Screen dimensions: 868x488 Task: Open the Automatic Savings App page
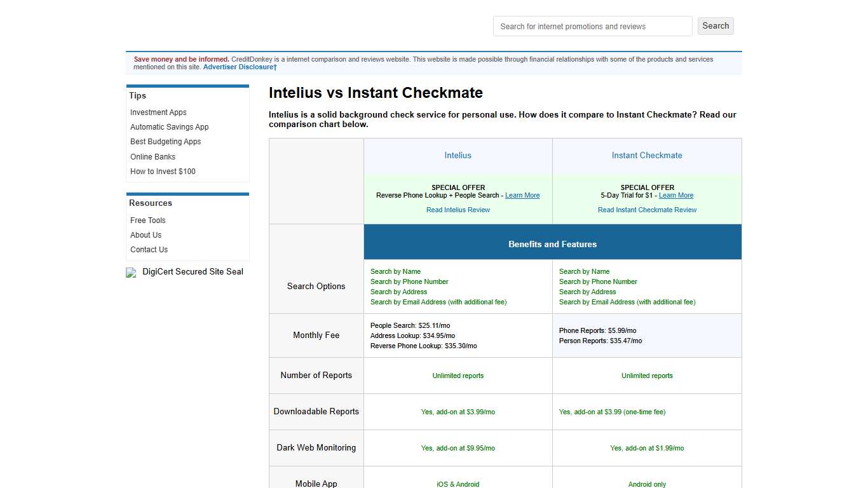pos(169,126)
